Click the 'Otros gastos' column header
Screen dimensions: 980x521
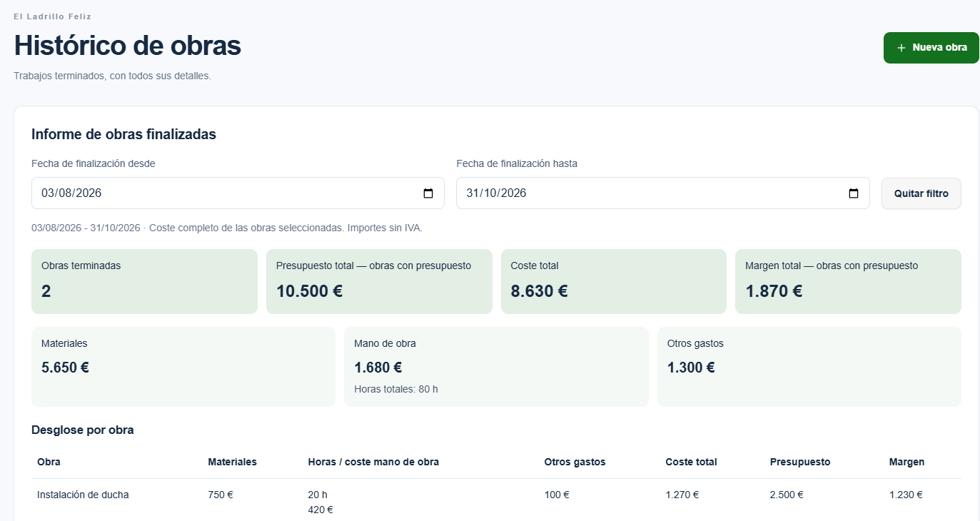pyautogui.click(x=575, y=462)
